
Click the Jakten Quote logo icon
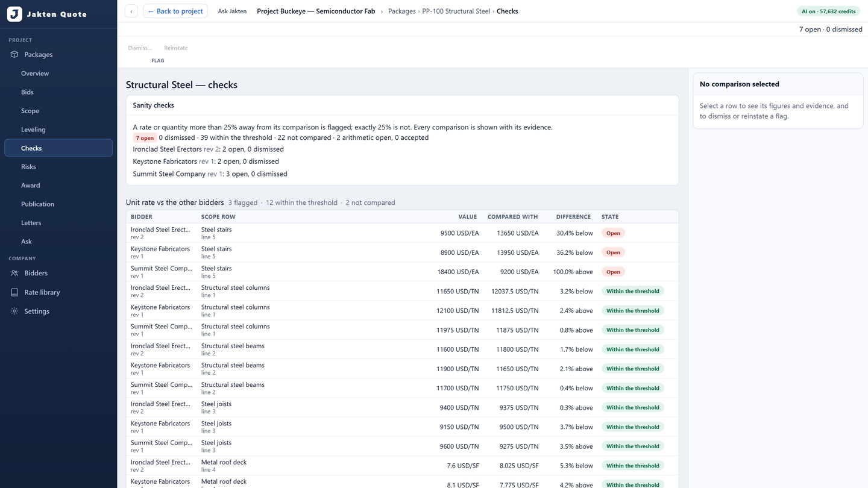pyautogui.click(x=14, y=14)
